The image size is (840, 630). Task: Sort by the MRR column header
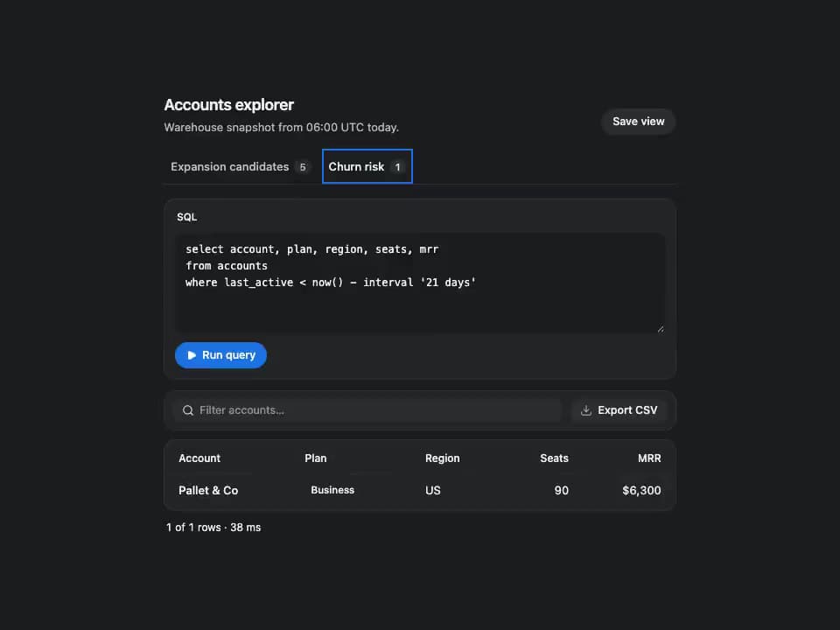click(649, 458)
